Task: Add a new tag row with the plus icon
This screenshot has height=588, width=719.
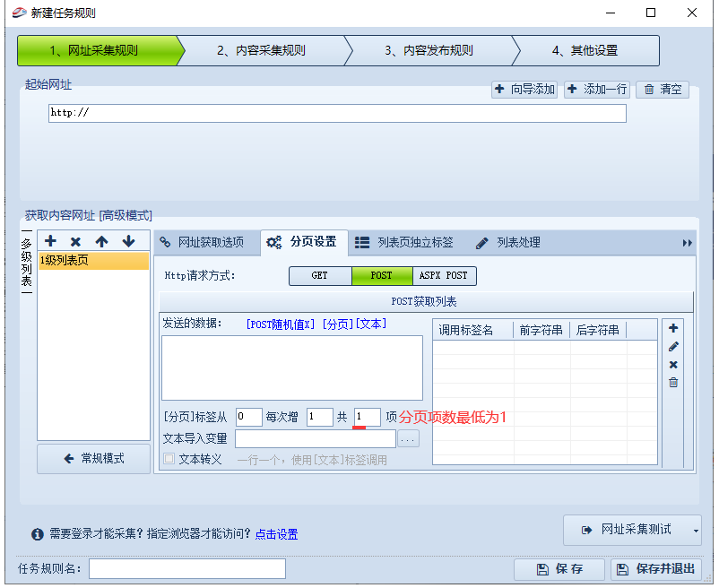Action: point(674,328)
